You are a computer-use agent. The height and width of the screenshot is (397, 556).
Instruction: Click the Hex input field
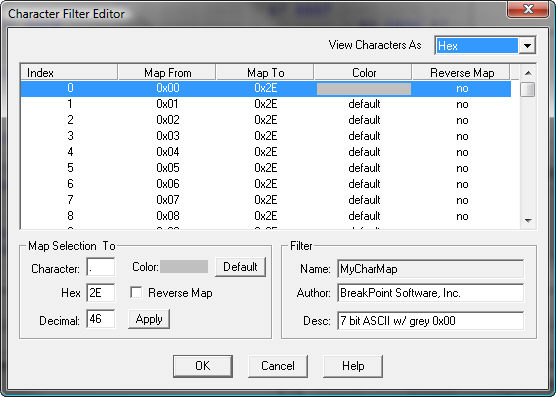tap(101, 293)
